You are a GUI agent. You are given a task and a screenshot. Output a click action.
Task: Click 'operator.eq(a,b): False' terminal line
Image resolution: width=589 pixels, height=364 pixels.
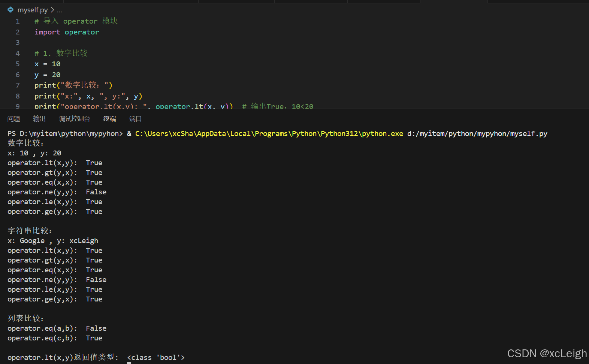pos(57,328)
